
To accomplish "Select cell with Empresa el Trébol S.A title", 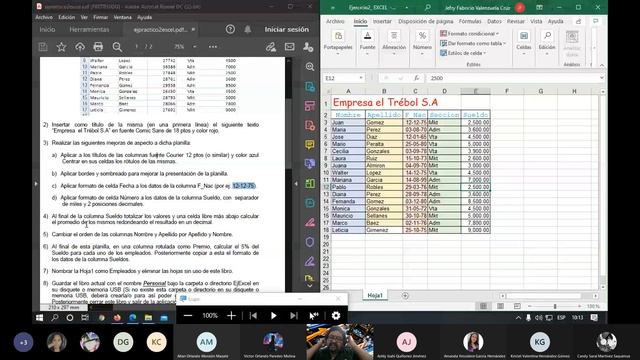I will (x=348, y=102).
